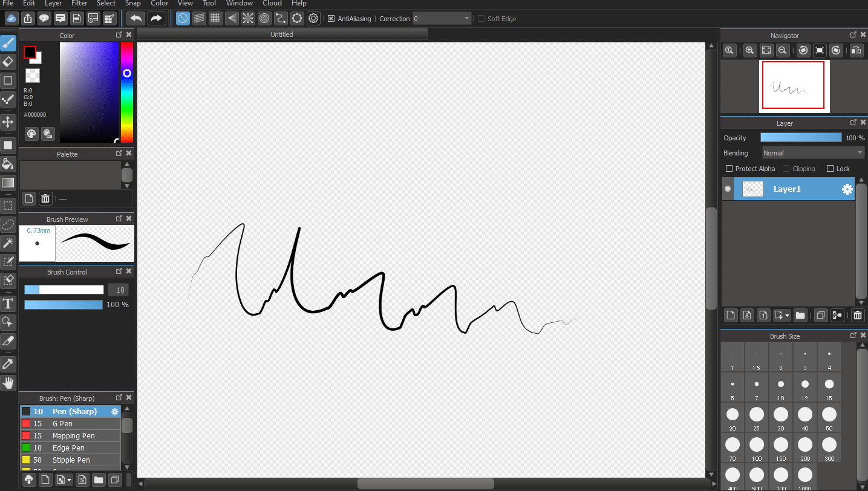Screen dimensions: 868x491
Task: Select the Text tool
Action: pos(8,304)
